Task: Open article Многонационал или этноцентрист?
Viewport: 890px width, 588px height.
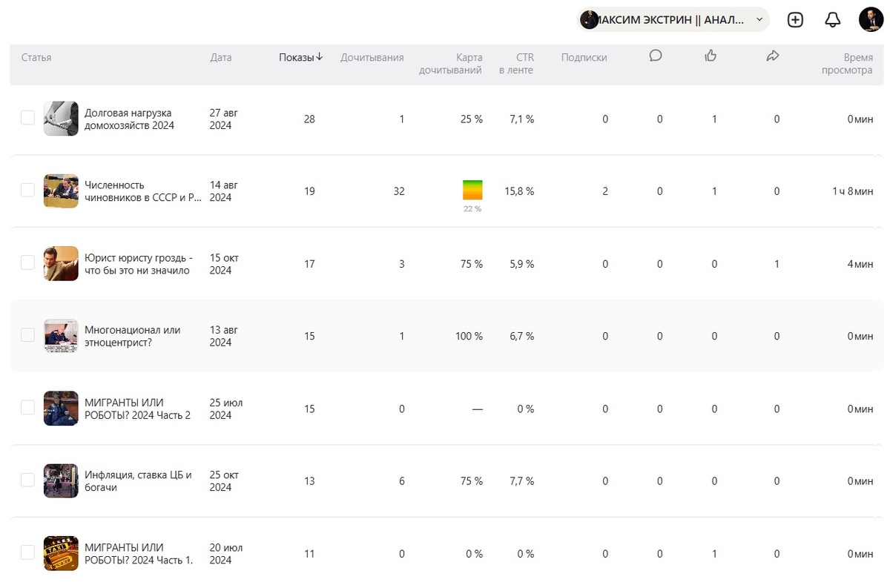Action: pyautogui.click(x=132, y=336)
